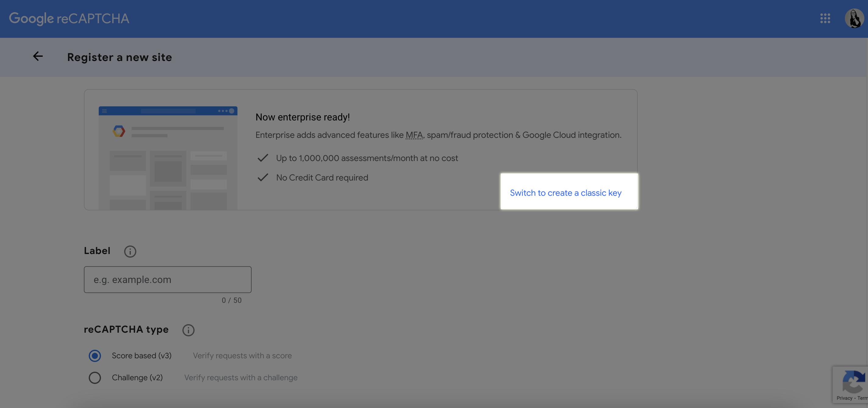Click the Google reCAPTCHA logo
868x408 pixels.
point(69,19)
